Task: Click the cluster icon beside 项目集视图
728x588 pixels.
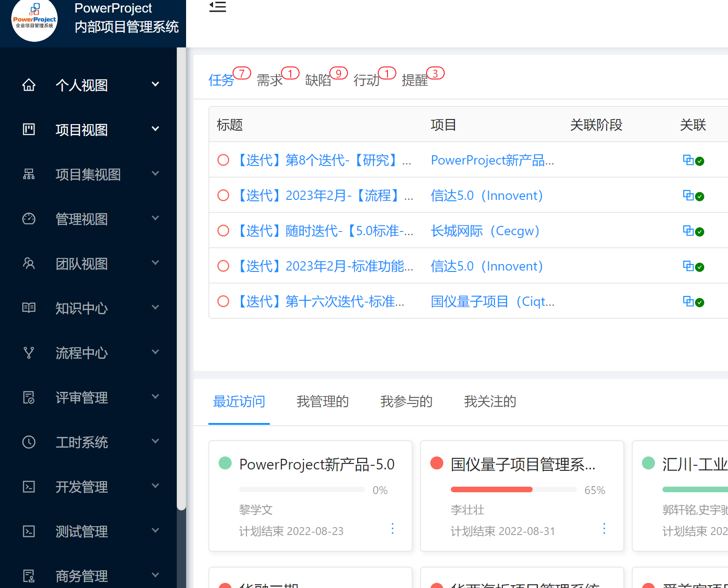Action: (29, 174)
